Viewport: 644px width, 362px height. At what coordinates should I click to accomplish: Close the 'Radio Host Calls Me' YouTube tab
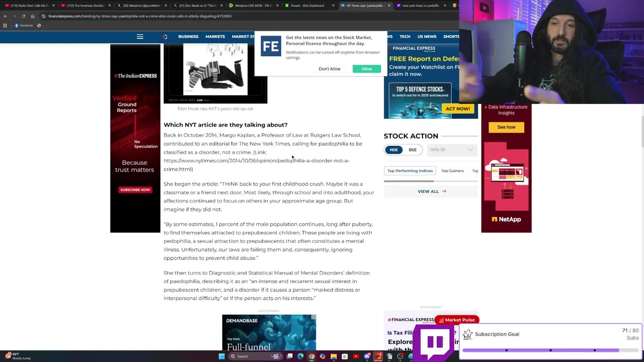point(53,6)
